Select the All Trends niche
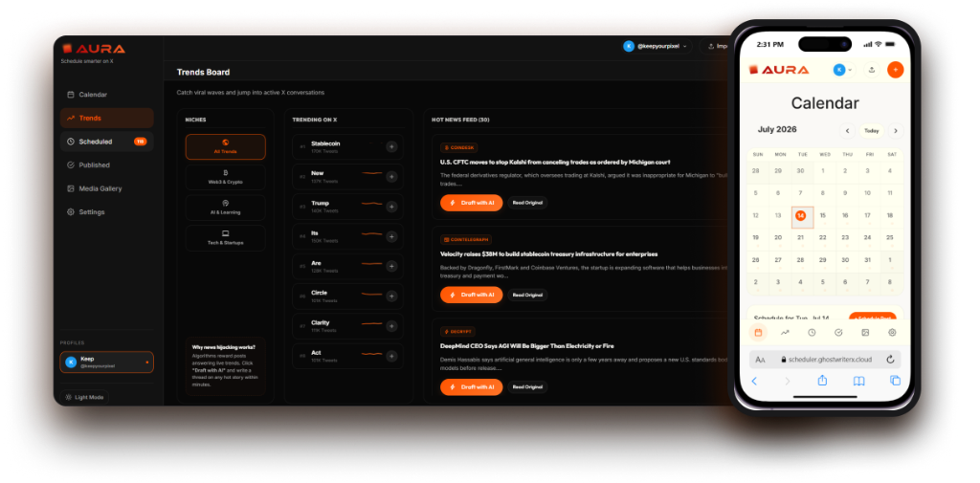 point(225,147)
